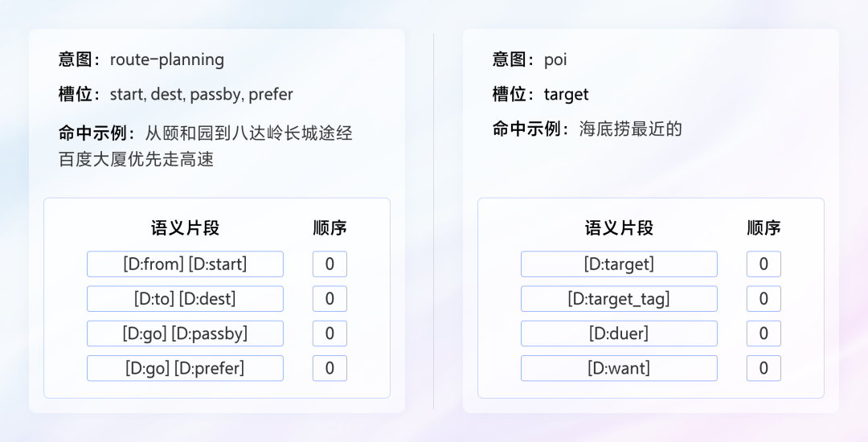
Task: Edit the [D:go] [D:prefer] fragment field
Action: point(185,368)
